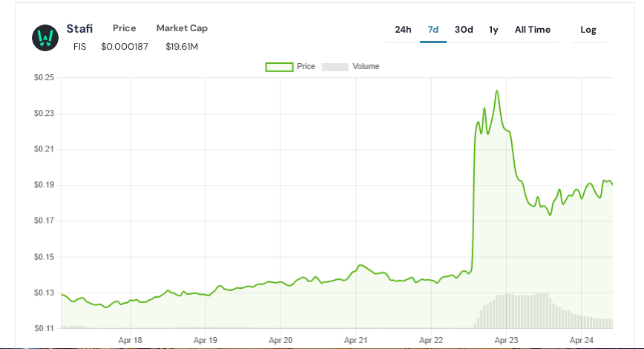Toggle the Log scale option
This screenshot has width=644, height=349.
point(588,30)
